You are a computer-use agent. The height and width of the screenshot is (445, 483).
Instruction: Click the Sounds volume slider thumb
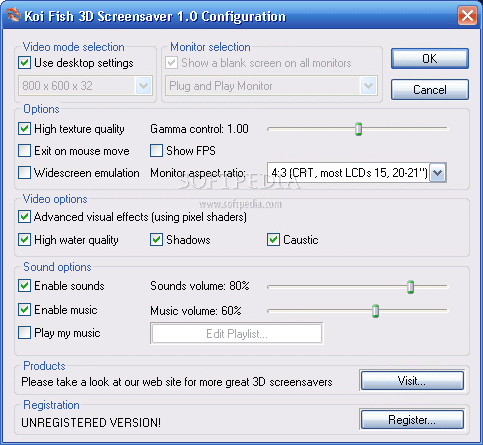click(x=411, y=286)
